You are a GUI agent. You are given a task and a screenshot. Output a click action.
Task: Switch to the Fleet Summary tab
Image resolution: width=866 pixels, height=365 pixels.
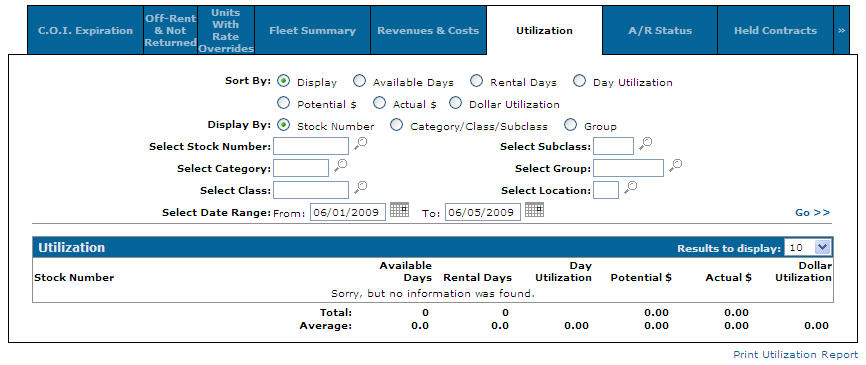(313, 30)
